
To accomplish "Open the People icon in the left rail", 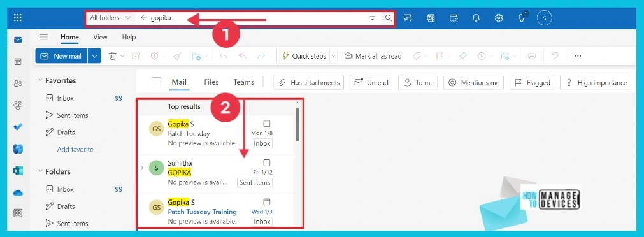I will [18, 83].
